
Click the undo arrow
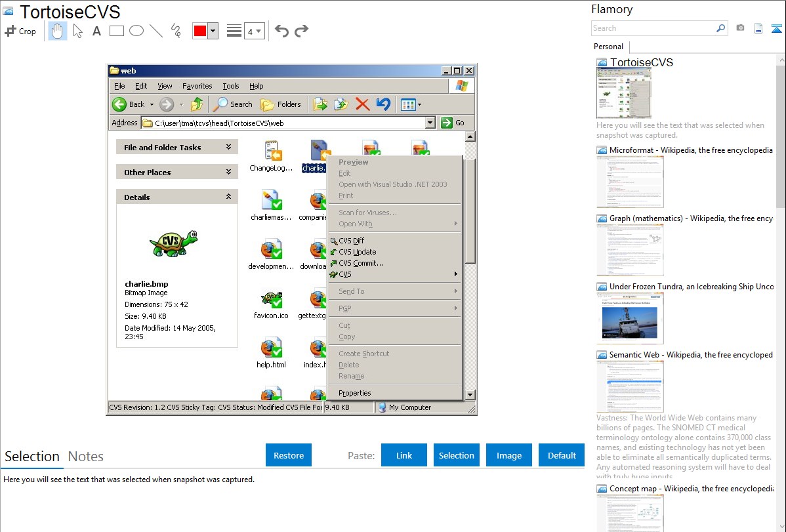281,31
